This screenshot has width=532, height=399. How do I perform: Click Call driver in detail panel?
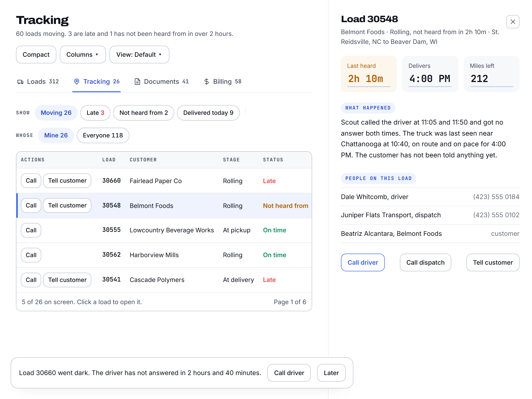point(363,262)
